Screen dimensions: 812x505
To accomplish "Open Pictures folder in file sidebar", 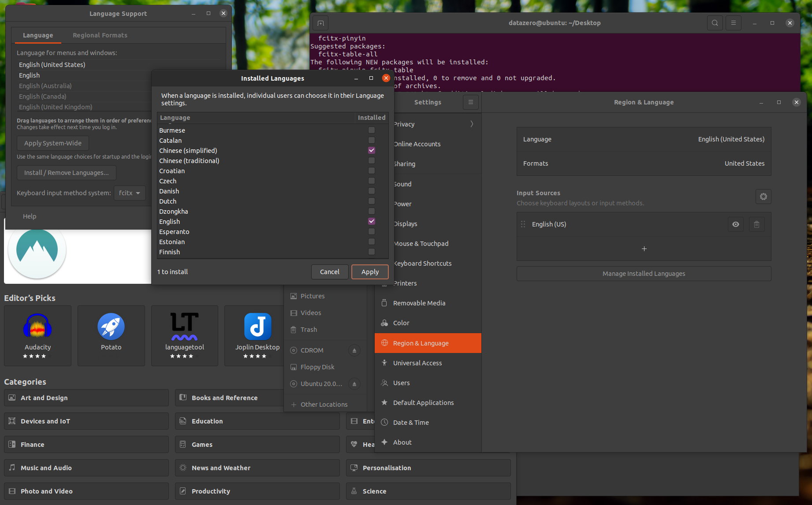I will [325, 296].
